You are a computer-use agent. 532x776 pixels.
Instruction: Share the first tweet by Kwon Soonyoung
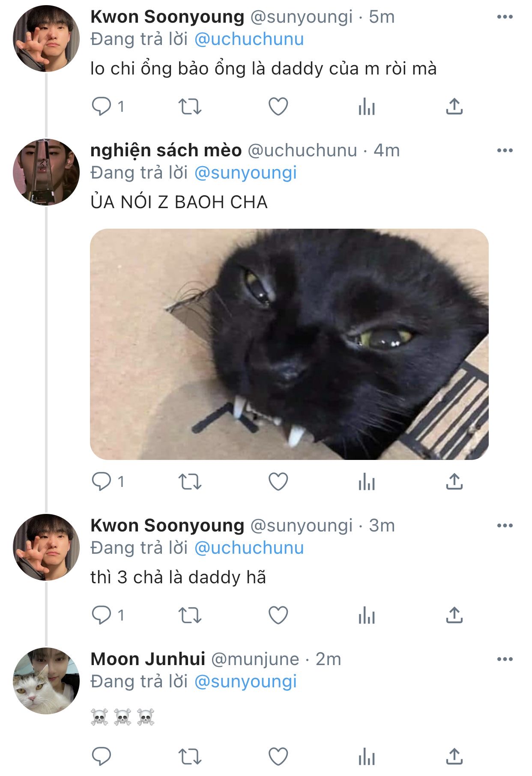454,107
